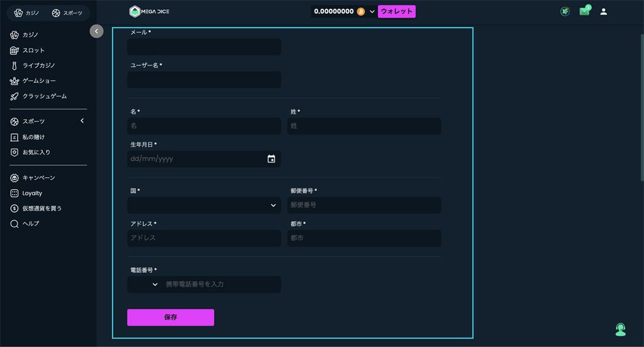This screenshot has width=644, height=347.
Task: Open スロット in the sidebar
Action: pyautogui.click(x=27, y=50)
